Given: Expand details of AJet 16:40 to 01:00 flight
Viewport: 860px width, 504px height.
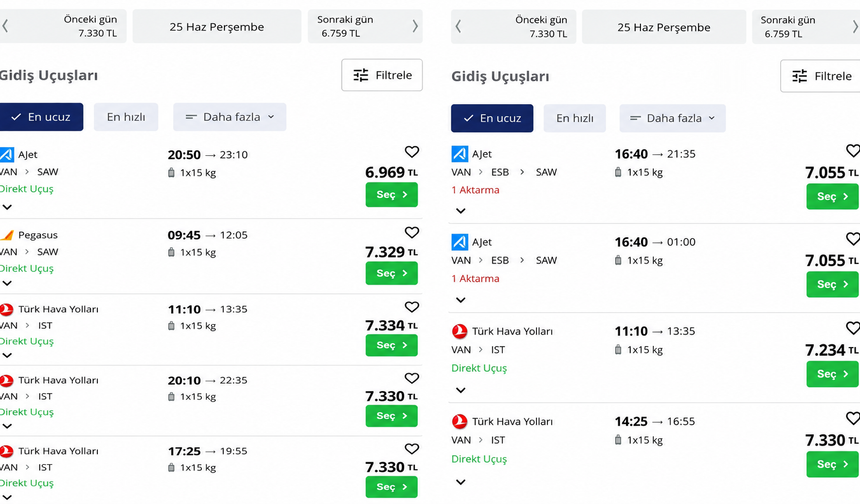Looking at the screenshot, I should 461,300.
